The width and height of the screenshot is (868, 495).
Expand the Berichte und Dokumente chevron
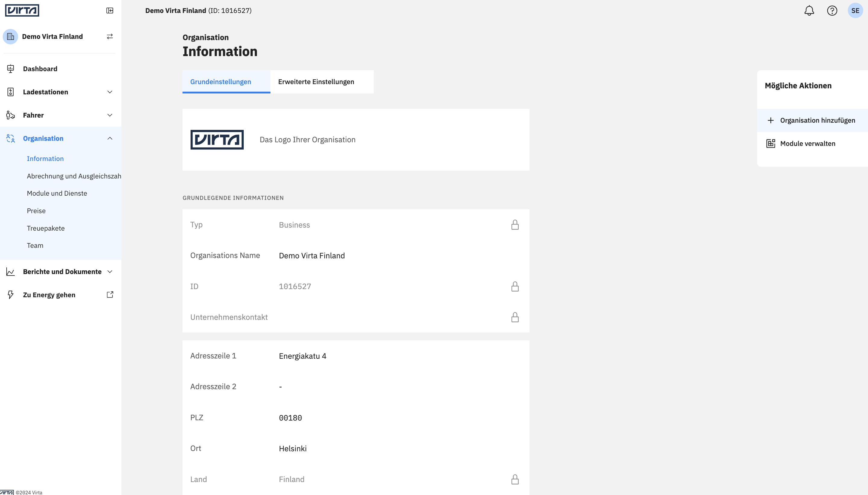tap(110, 272)
